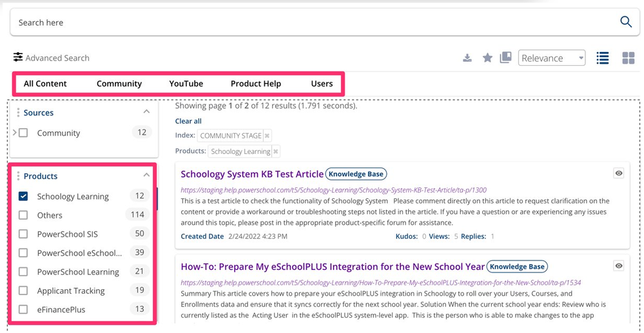Screen dimensions: 644x333
Task: Open the Schoology-System-KB-Test-Article URL link
Action: pyautogui.click(x=333, y=190)
